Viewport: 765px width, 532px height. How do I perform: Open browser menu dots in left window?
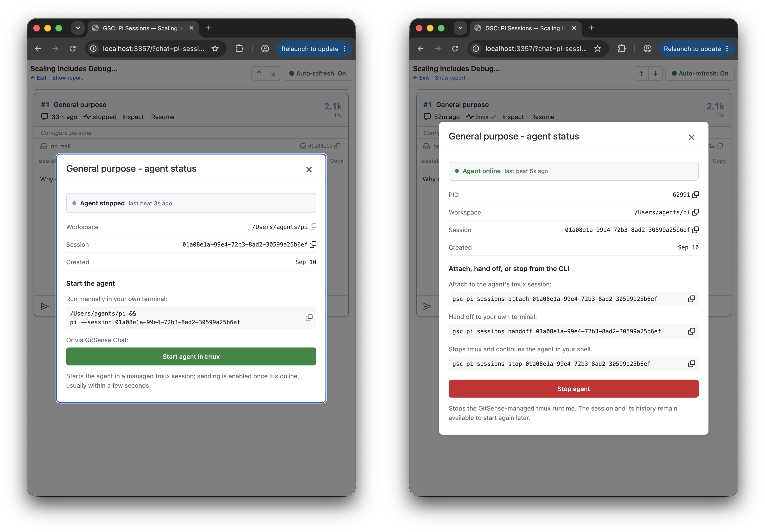coord(344,49)
